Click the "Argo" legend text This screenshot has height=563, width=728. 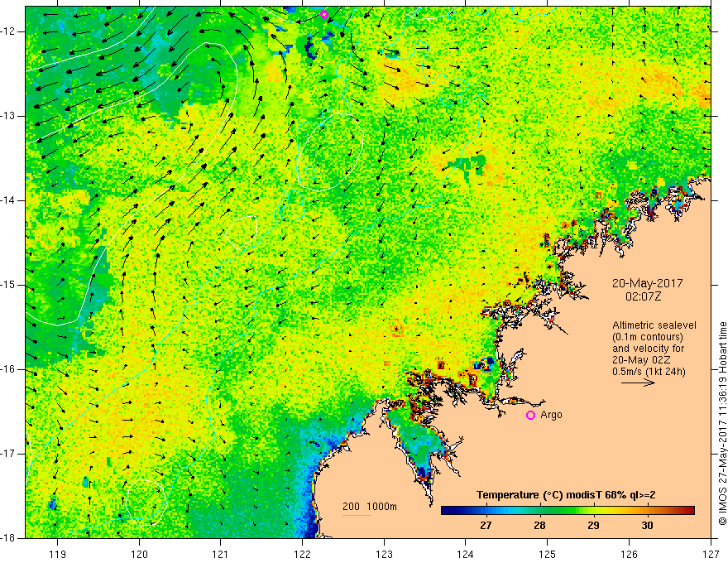[551, 416]
